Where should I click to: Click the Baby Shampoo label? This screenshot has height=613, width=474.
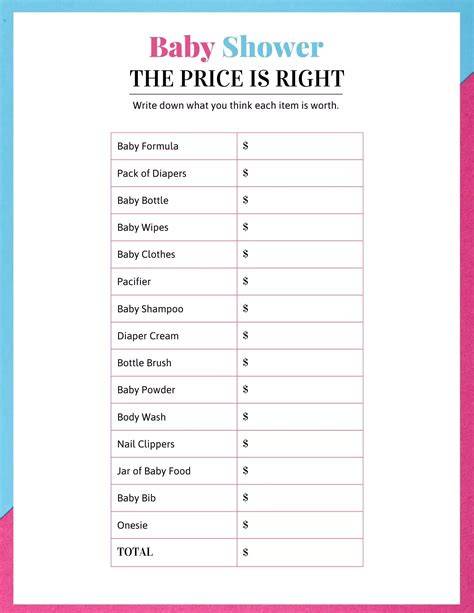[x=150, y=309]
